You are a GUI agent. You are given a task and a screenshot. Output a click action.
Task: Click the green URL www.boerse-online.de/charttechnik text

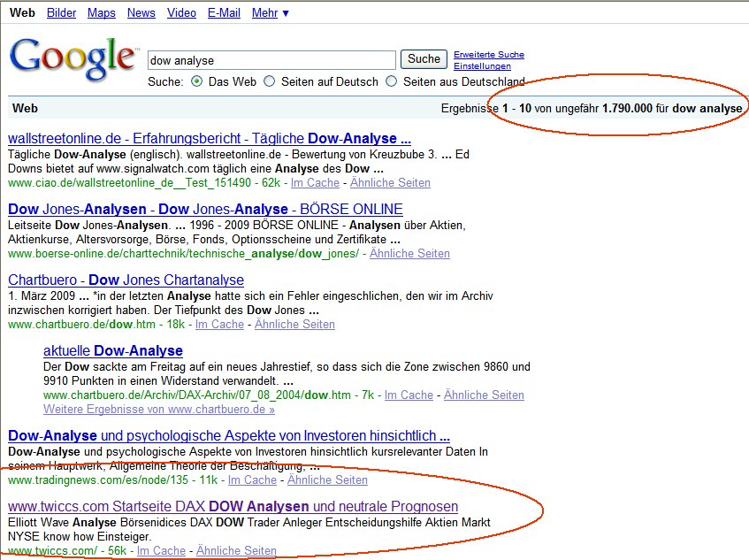[x=183, y=254]
